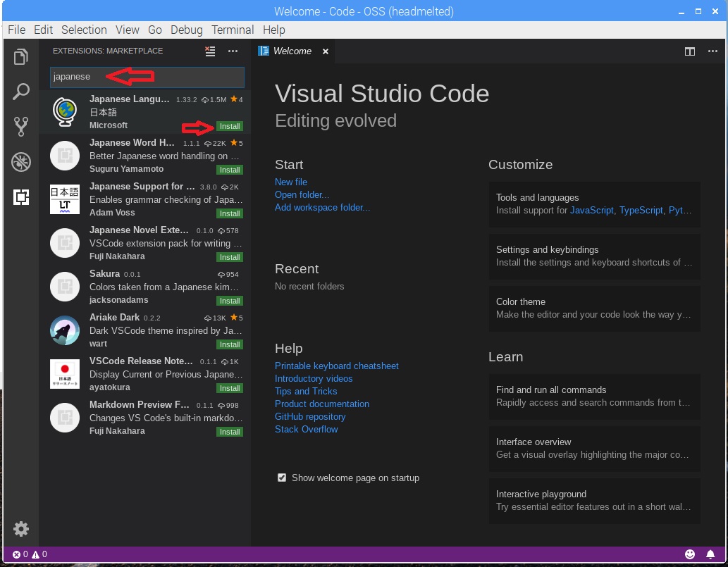Click the split editor icon
728x567 pixels.
coord(690,51)
